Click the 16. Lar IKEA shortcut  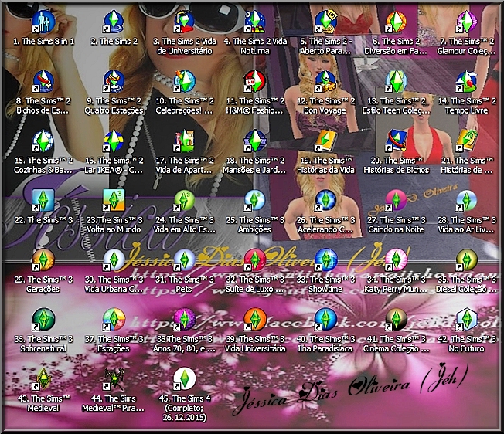click(114, 141)
